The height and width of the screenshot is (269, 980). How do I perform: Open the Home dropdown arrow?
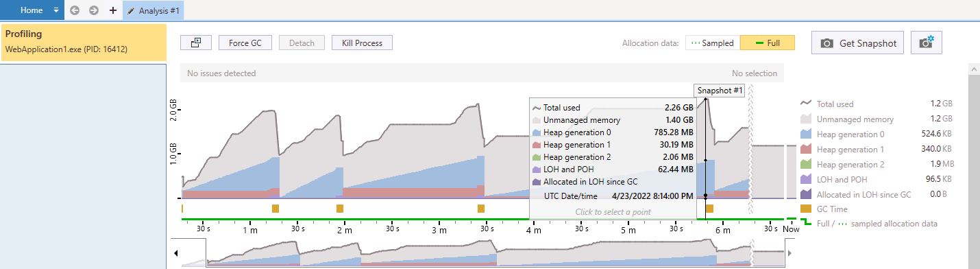[x=56, y=10]
